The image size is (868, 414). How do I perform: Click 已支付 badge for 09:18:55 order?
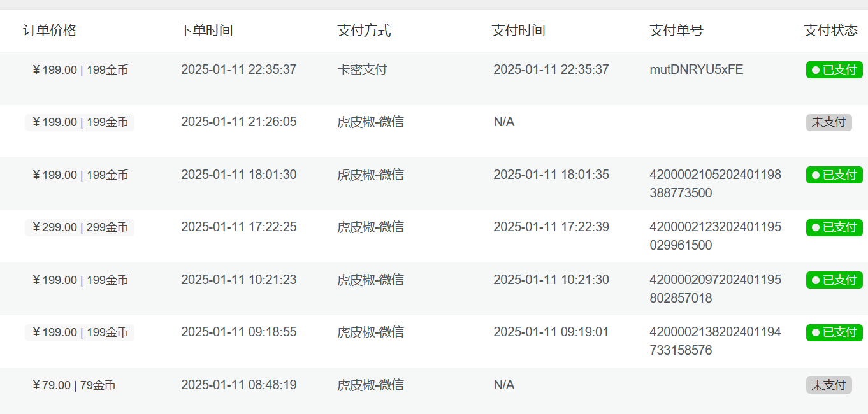pos(834,332)
